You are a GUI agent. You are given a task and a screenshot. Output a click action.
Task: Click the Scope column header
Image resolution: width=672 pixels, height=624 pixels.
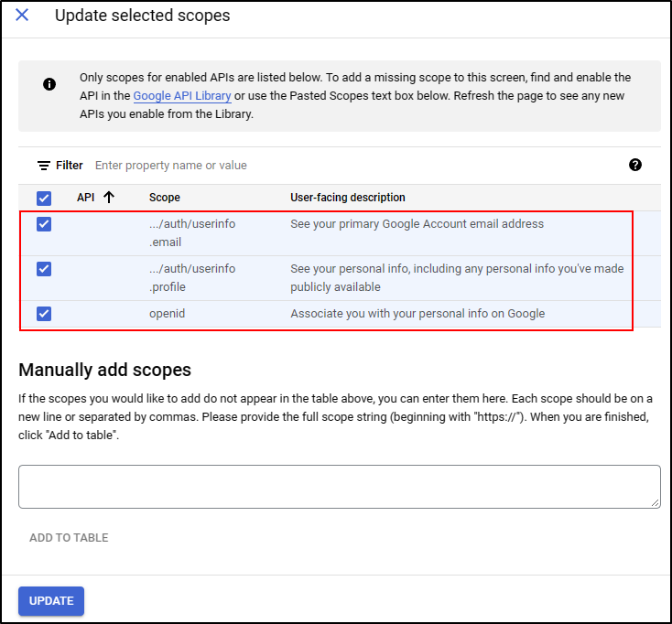[165, 198]
